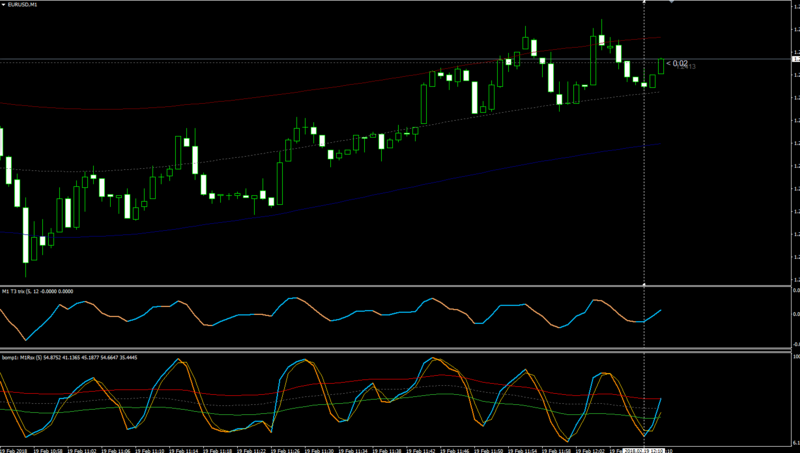
Task: Click the '19 Feb 12:02' time axis label
Action: (x=590, y=450)
